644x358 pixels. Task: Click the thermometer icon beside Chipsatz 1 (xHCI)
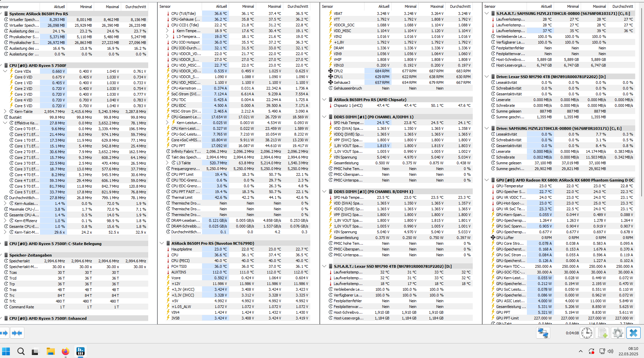pyautogui.click(x=331, y=105)
